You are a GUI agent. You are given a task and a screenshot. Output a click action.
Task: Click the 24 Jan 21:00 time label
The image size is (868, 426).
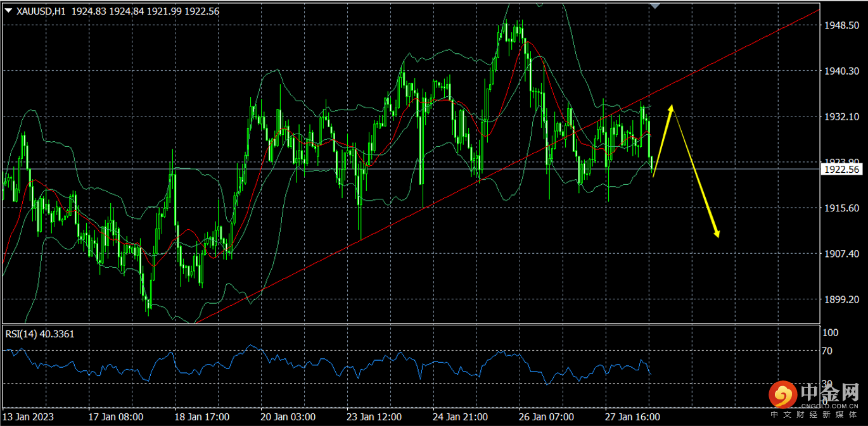click(x=460, y=417)
